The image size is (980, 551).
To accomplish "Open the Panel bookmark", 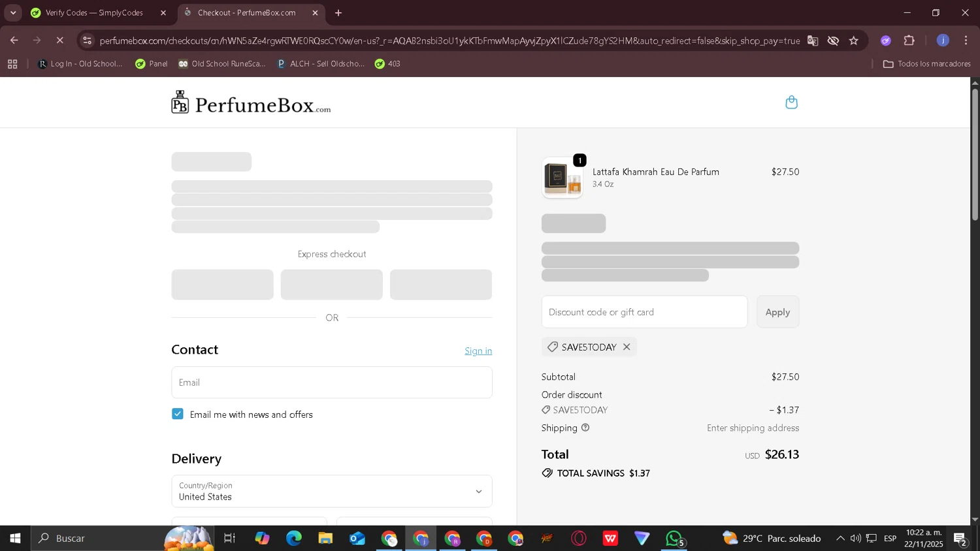I will point(152,64).
